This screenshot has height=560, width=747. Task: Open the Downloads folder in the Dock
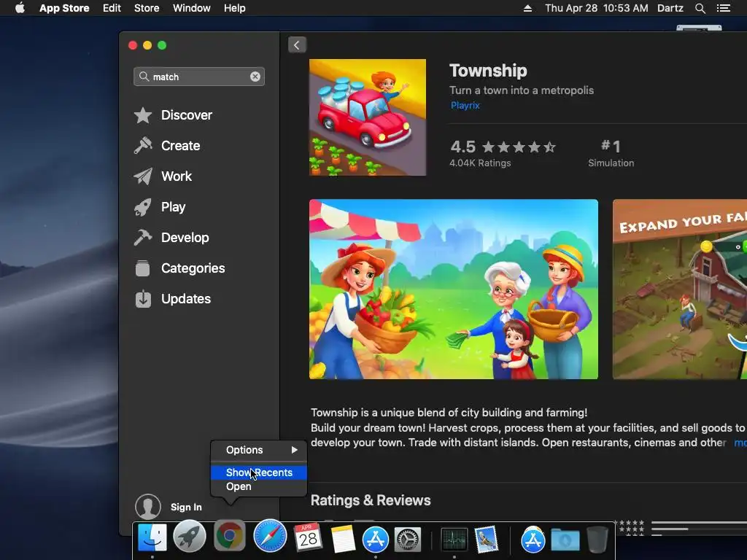(565, 540)
